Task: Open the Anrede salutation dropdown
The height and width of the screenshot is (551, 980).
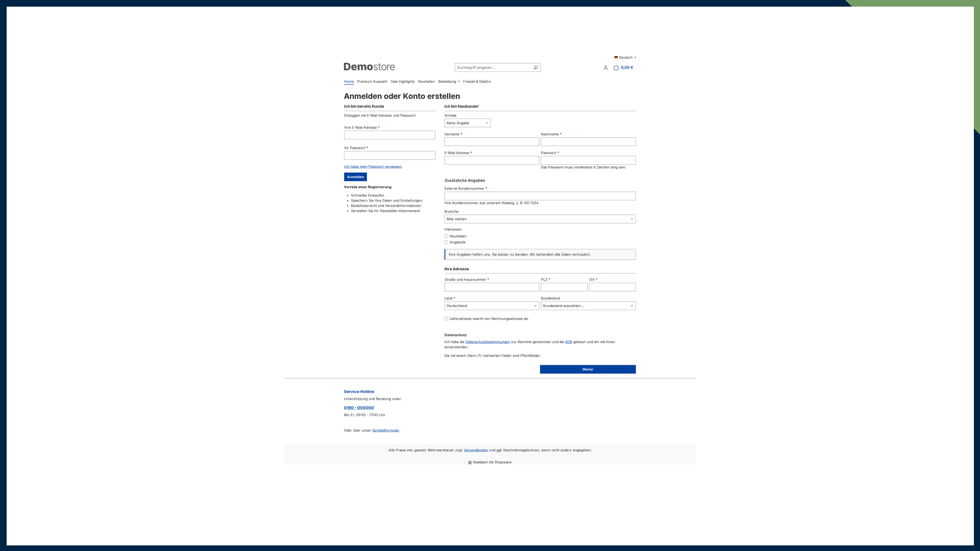Action: 468,123
